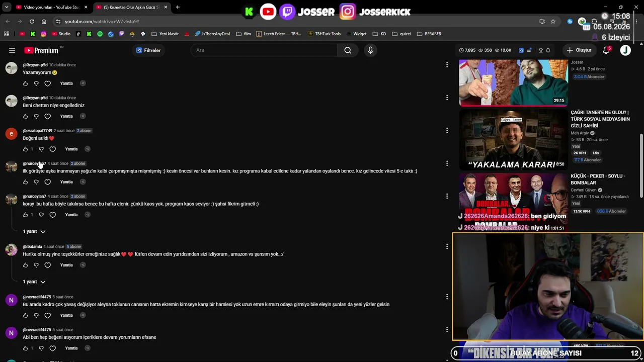The image size is (644, 362).
Task: Dislike the comment "Yazamıyorum"
Action: pyautogui.click(x=36, y=83)
